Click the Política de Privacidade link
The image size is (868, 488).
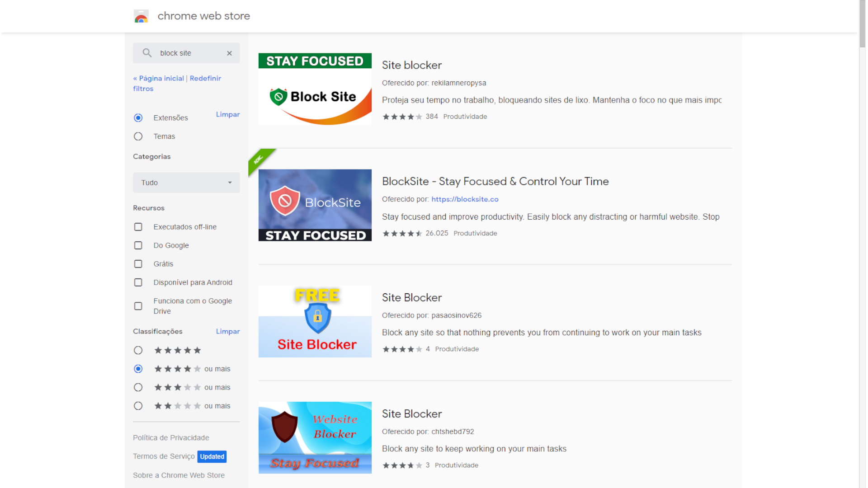(x=171, y=437)
